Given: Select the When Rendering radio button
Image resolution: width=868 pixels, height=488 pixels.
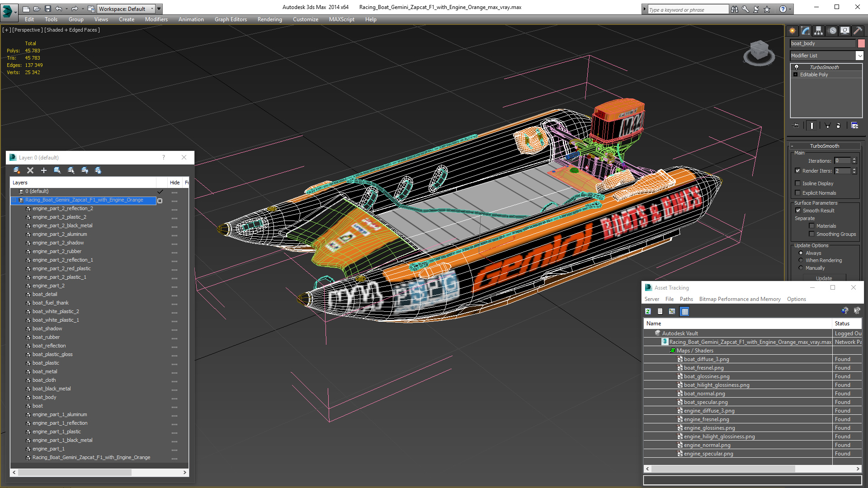Looking at the screenshot, I should pos(801,260).
